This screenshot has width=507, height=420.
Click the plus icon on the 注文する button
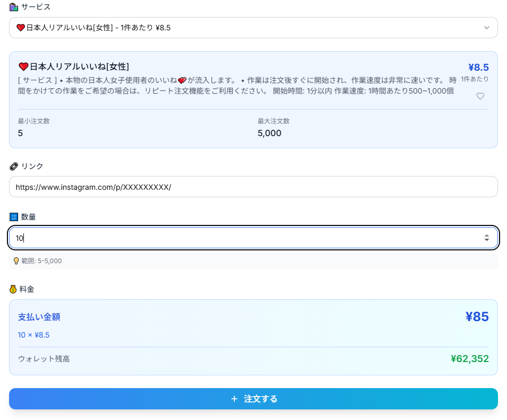tap(234, 399)
